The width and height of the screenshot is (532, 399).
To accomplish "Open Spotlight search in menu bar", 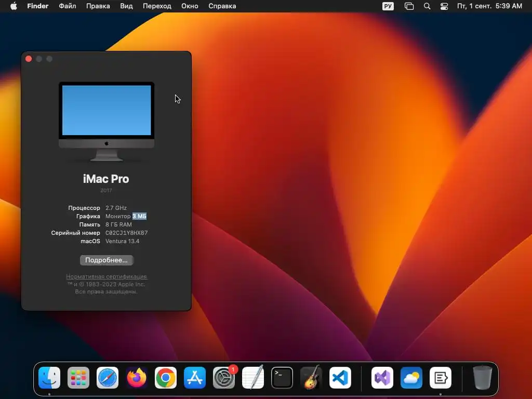I will point(427,6).
